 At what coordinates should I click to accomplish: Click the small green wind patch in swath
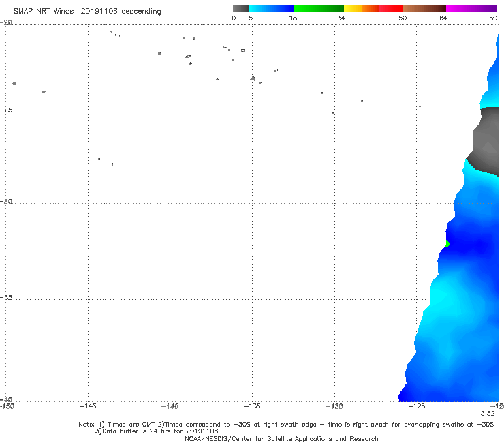coord(447,244)
